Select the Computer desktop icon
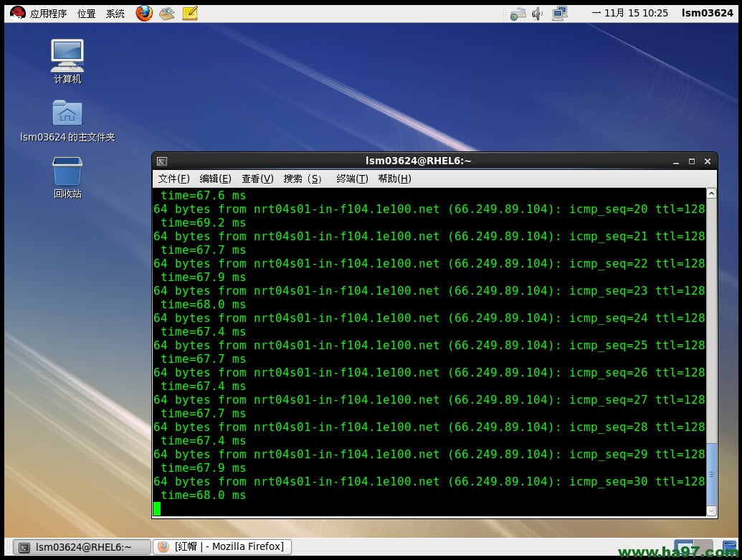 coord(67,62)
